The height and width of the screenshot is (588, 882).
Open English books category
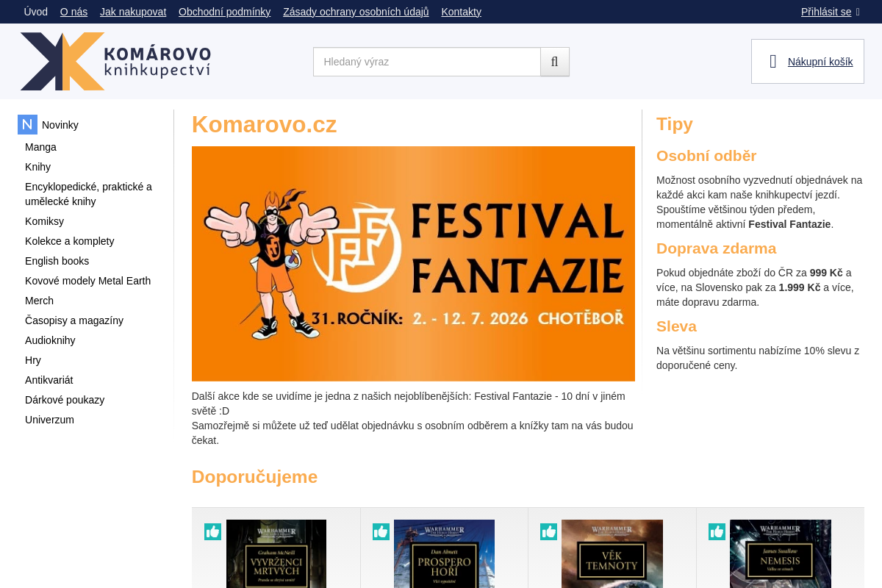(57, 261)
